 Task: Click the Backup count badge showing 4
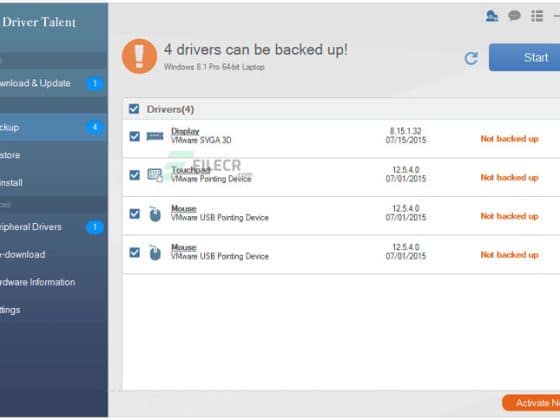(x=95, y=127)
